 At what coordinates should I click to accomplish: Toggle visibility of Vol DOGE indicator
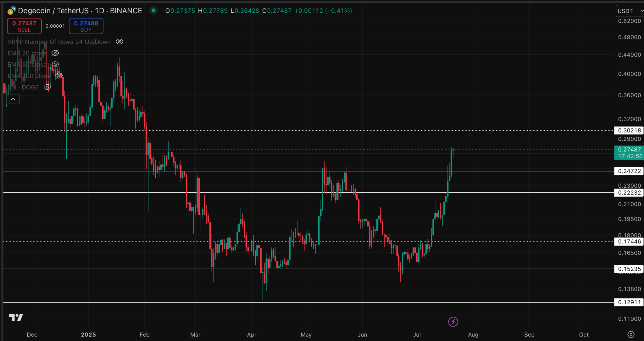click(x=47, y=87)
